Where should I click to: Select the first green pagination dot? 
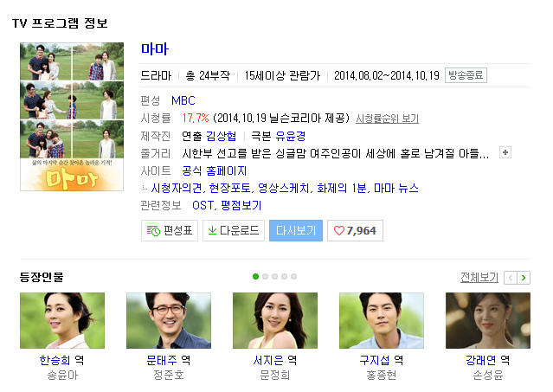click(x=255, y=276)
